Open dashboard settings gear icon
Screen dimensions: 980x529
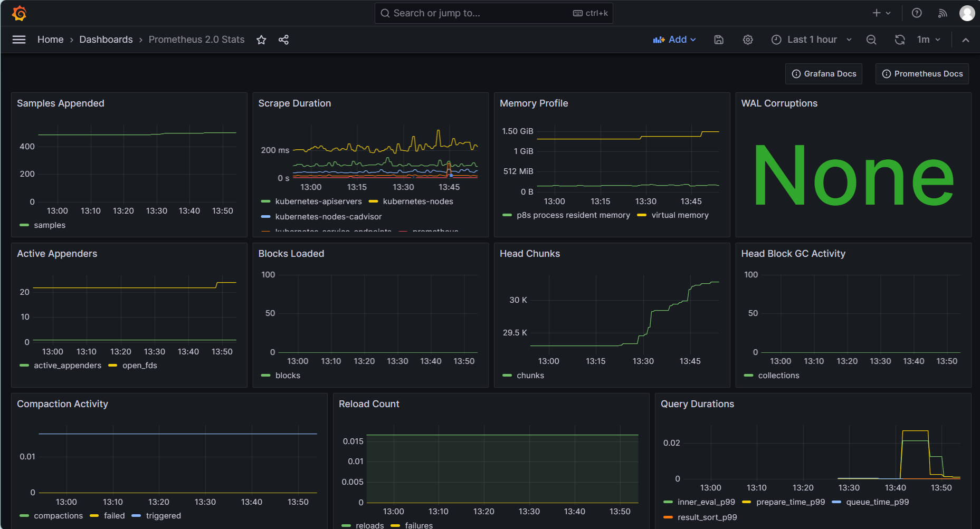pyautogui.click(x=748, y=40)
